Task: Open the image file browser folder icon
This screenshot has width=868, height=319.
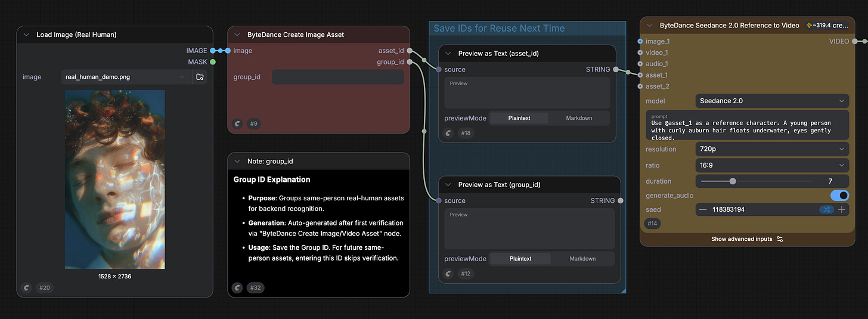Action: click(x=200, y=77)
